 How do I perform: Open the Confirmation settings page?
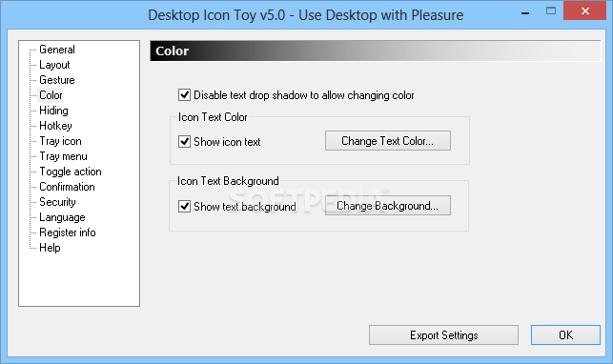(67, 187)
